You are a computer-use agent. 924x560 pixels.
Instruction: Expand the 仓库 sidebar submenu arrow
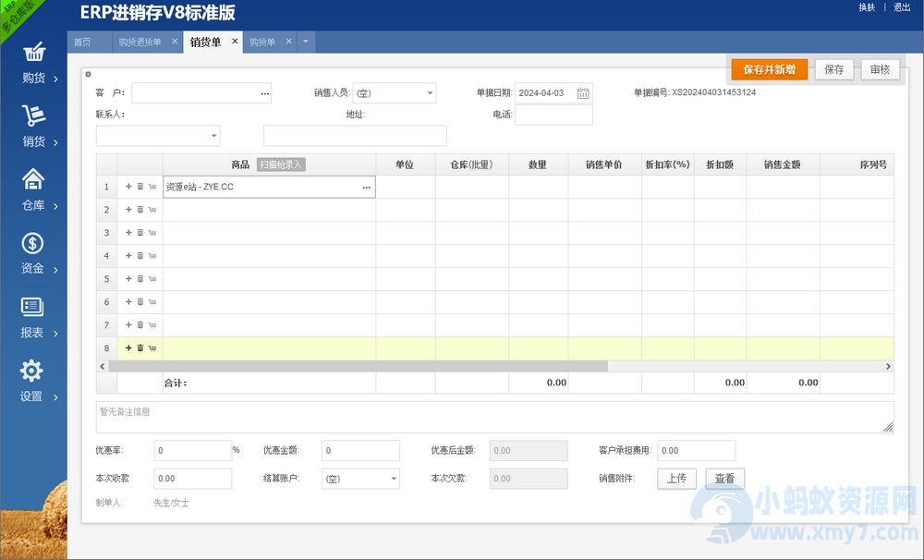tap(55, 206)
